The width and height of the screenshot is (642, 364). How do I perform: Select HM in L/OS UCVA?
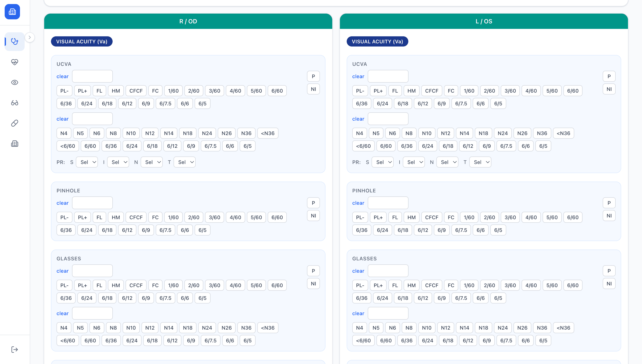pyautogui.click(x=412, y=91)
